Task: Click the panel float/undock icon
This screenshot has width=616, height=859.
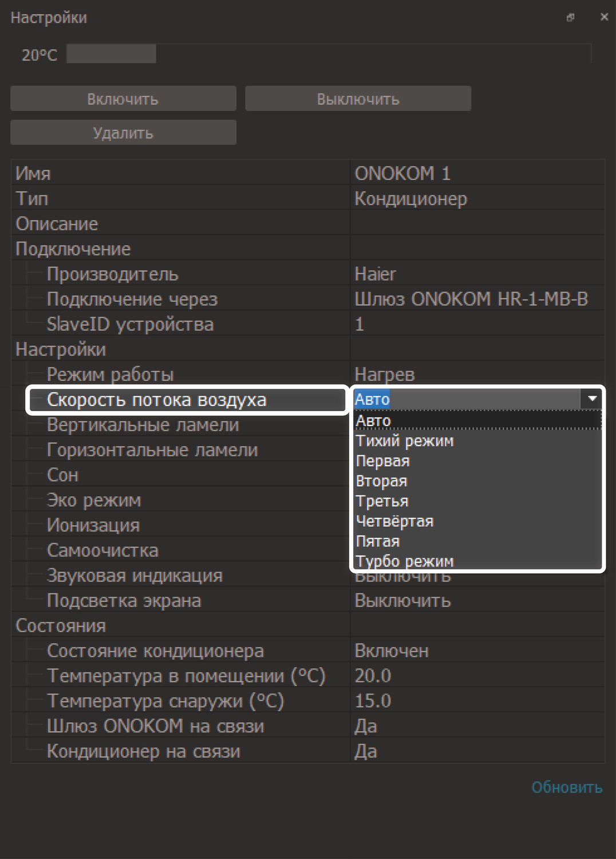Action: click(x=570, y=18)
